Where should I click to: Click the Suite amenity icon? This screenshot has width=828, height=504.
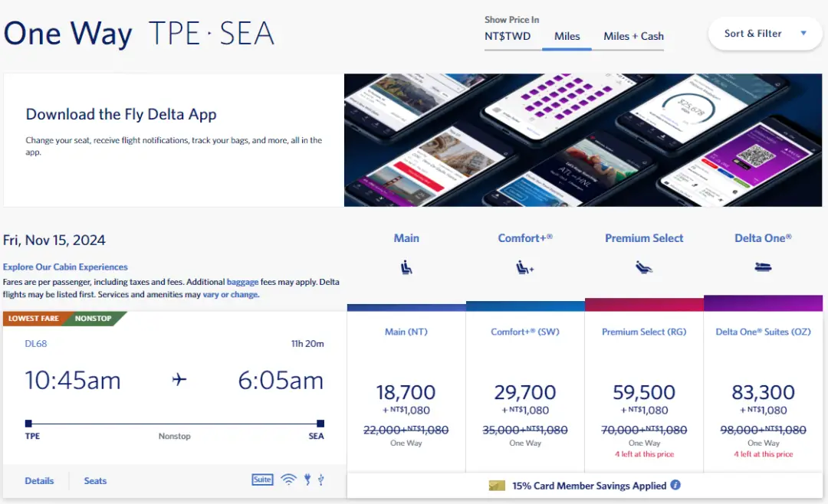[262, 479]
